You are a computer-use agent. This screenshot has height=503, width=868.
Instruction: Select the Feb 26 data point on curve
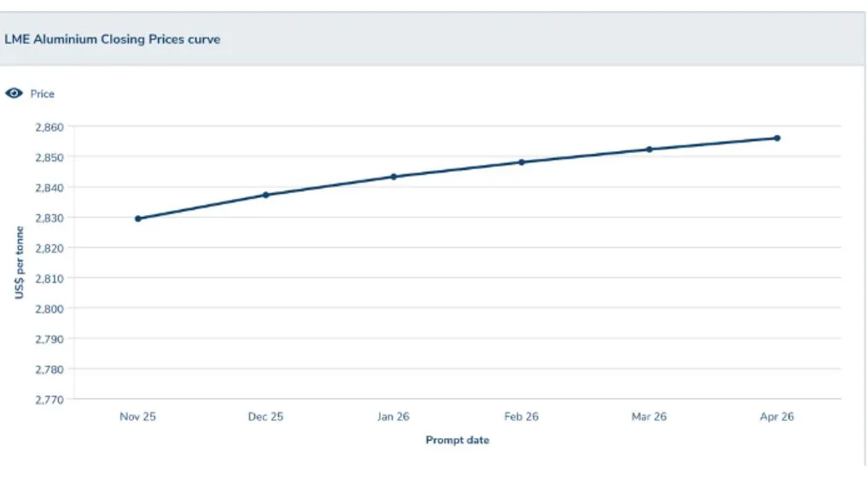[521, 162]
